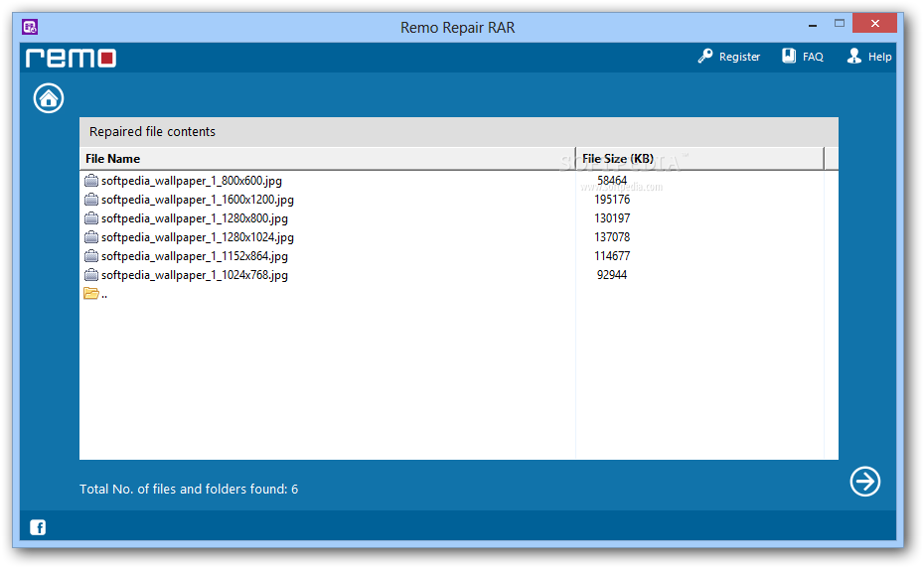Click the remo logo
924x568 pixels.
click(71, 58)
